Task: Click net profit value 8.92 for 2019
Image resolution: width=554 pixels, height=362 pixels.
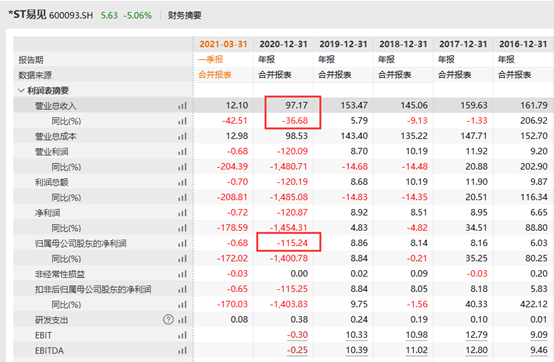Action: pyautogui.click(x=359, y=212)
